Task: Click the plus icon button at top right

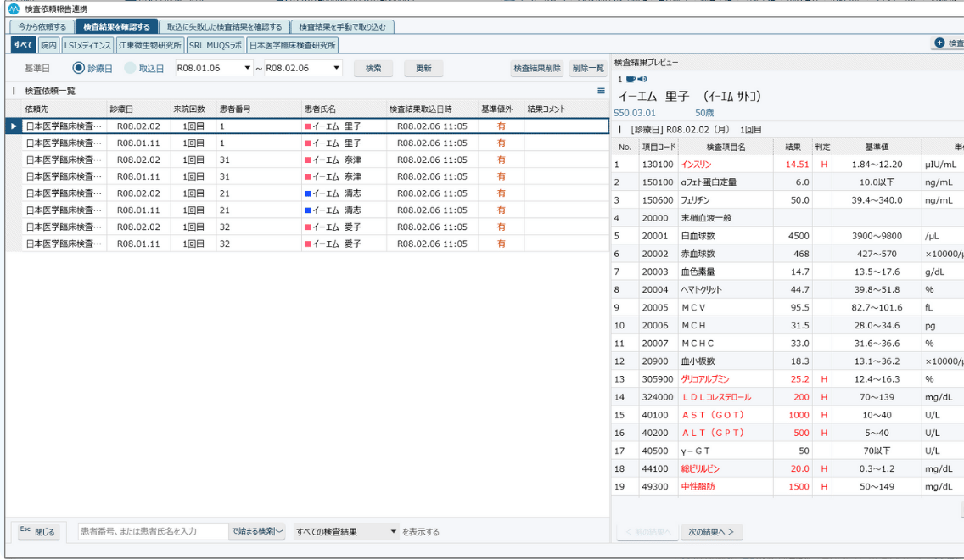Action: tap(939, 43)
